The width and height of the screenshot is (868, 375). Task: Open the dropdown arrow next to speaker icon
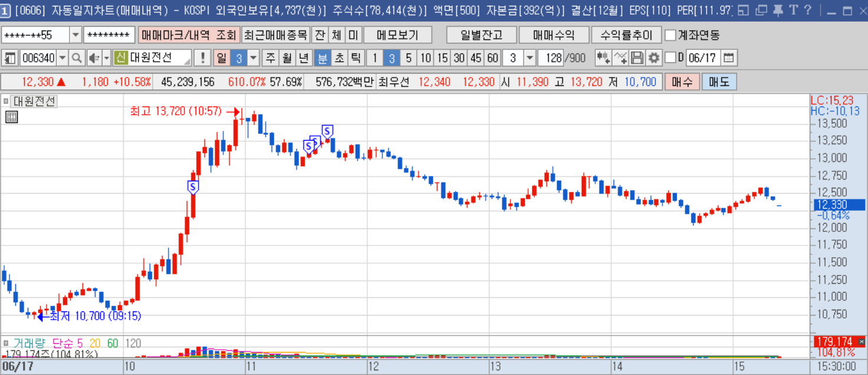click(x=107, y=58)
